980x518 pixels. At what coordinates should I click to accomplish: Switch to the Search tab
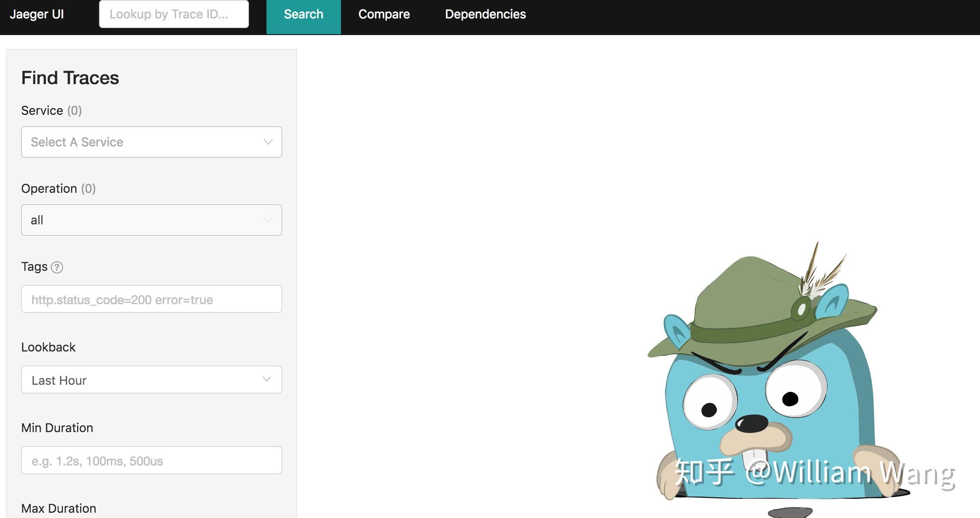point(303,15)
